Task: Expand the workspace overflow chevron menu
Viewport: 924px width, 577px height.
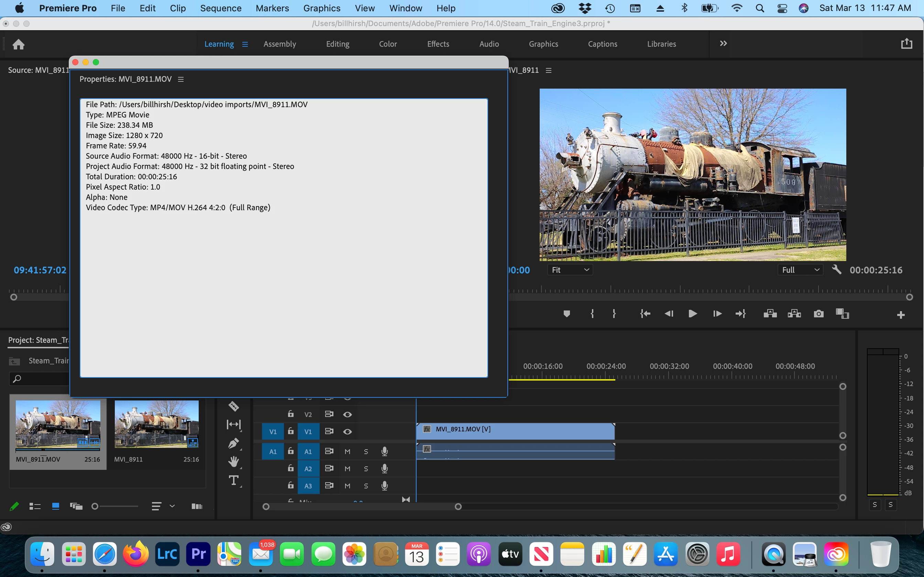Action: (723, 44)
